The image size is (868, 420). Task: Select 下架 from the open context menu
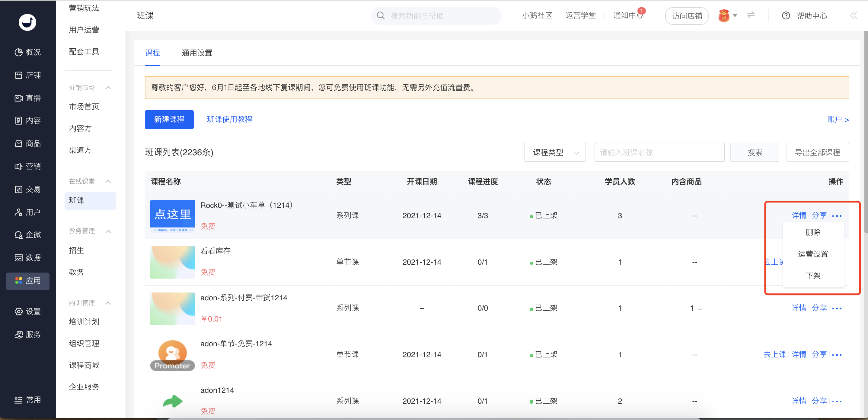pos(812,276)
